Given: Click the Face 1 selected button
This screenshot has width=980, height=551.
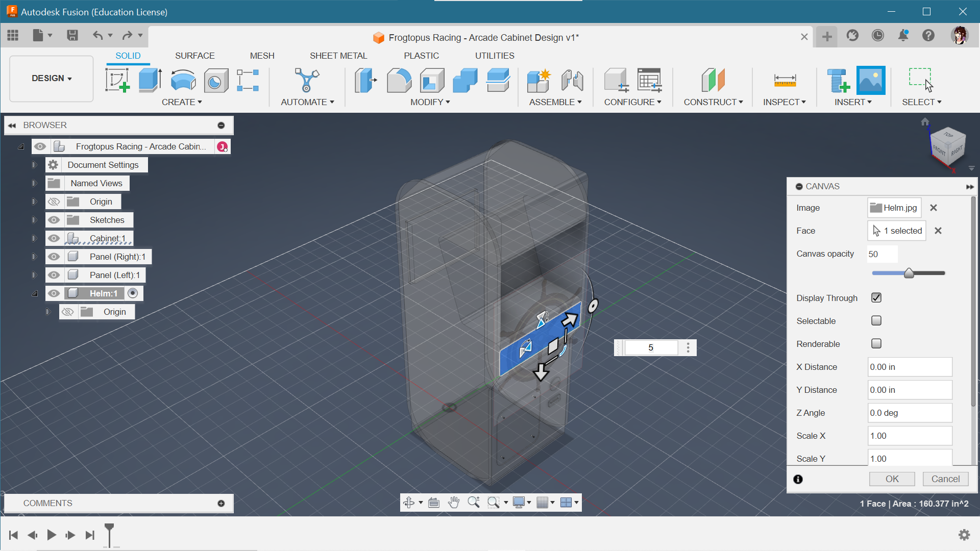Looking at the screenshot, I should tap(897, 231).
